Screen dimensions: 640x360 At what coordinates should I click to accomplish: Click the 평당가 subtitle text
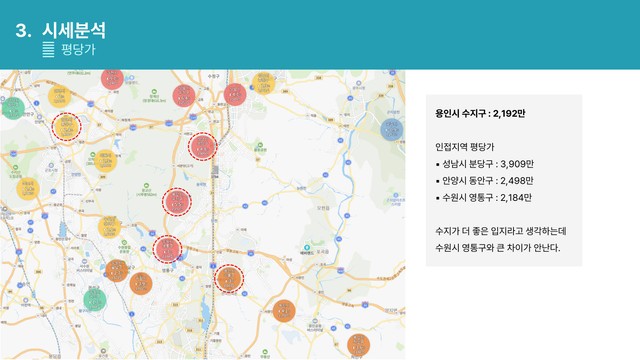[78, 49]
